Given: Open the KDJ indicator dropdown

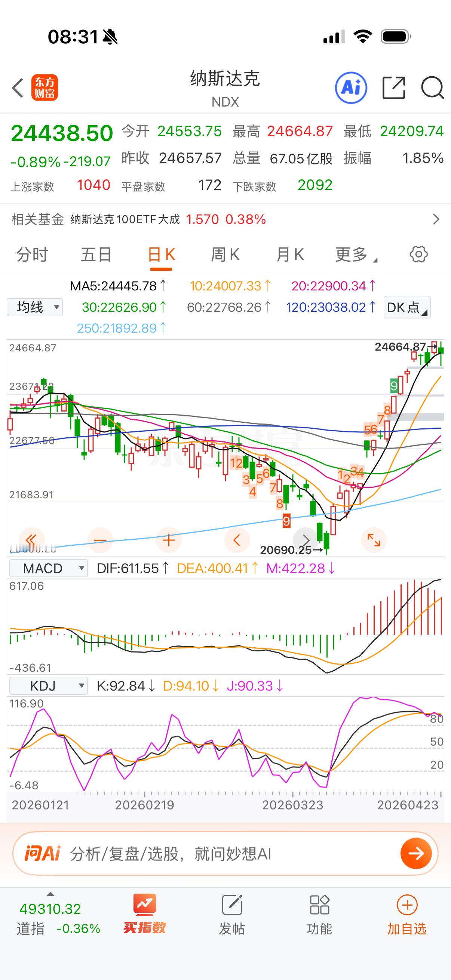Looking at the screenshot, I should coord(48,685).
